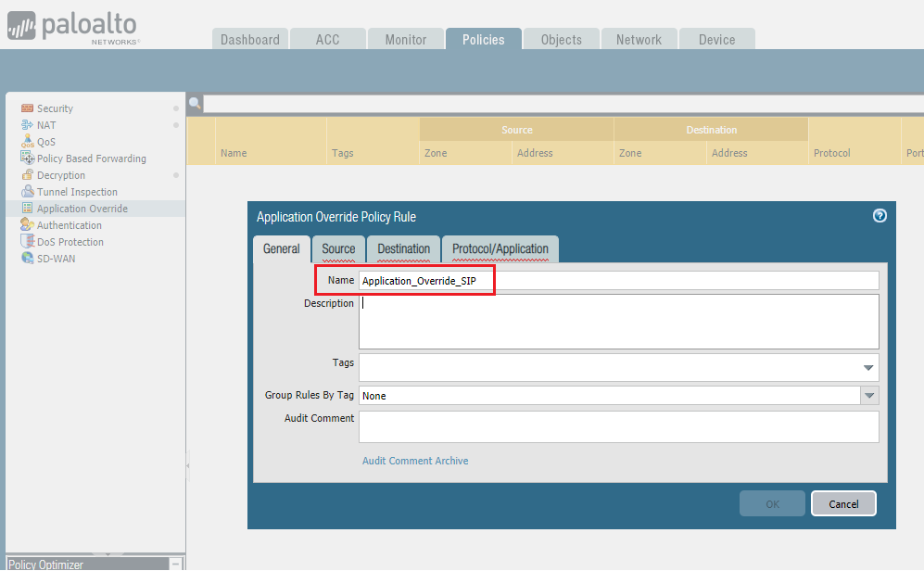The image size is (924, 571).
Task: Click the Authentication icon
Action: click(27, 224)
